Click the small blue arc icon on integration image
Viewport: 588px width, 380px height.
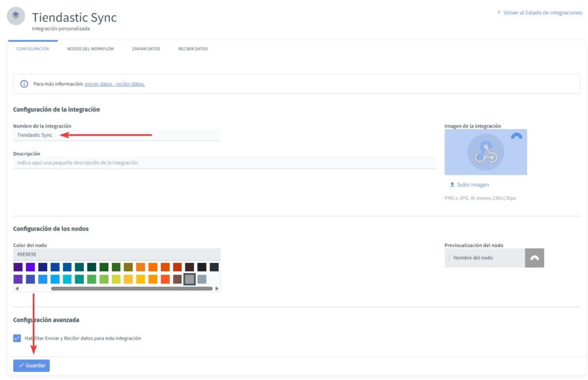click(x=516, y=137)
